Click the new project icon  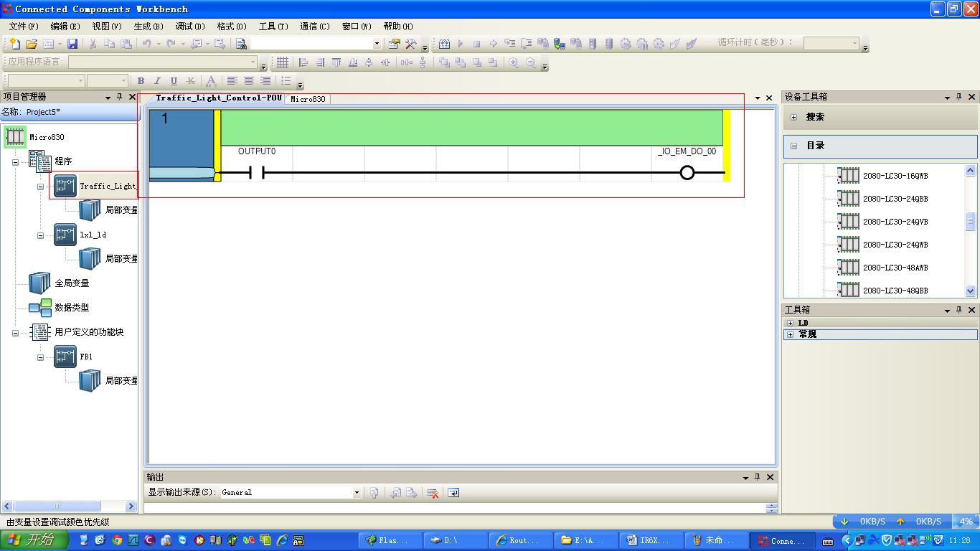coord(14,44)
